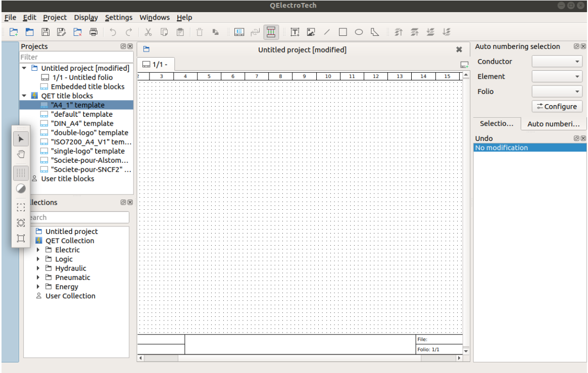
Task: Click the Paste clipboard icon
Action: pyautogui.click(x=180, y=32)
